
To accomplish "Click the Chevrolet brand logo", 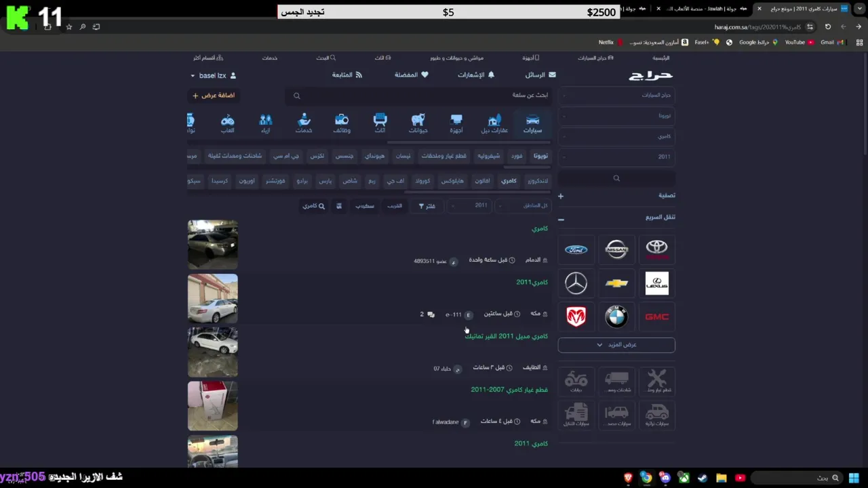I will 616,283.
